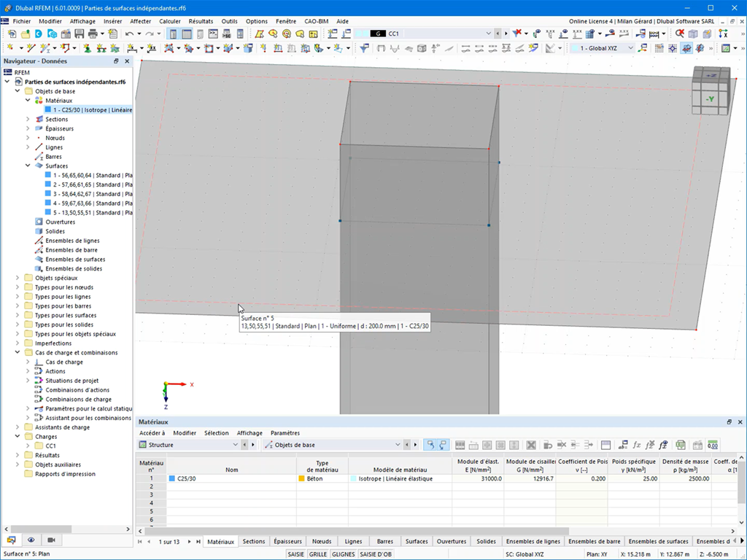Click the results filter with red X icon

[x=517, y=34]
